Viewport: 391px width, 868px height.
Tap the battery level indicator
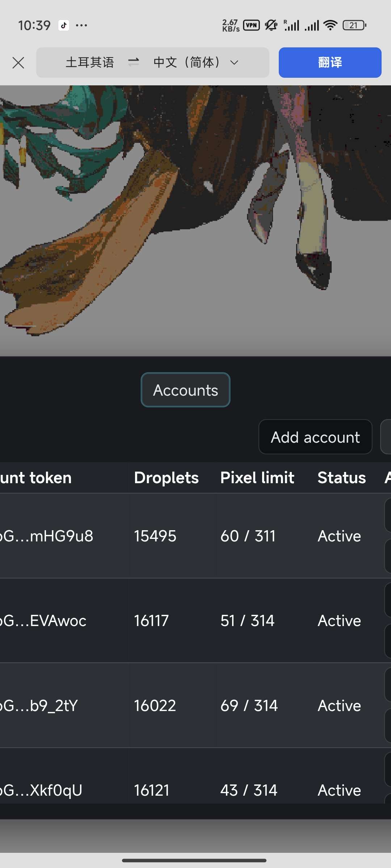pos(354,25)
